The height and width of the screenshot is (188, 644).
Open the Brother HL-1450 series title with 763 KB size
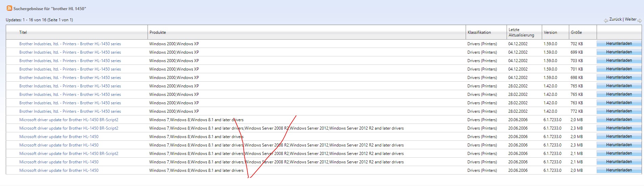[x=70, y=103]
